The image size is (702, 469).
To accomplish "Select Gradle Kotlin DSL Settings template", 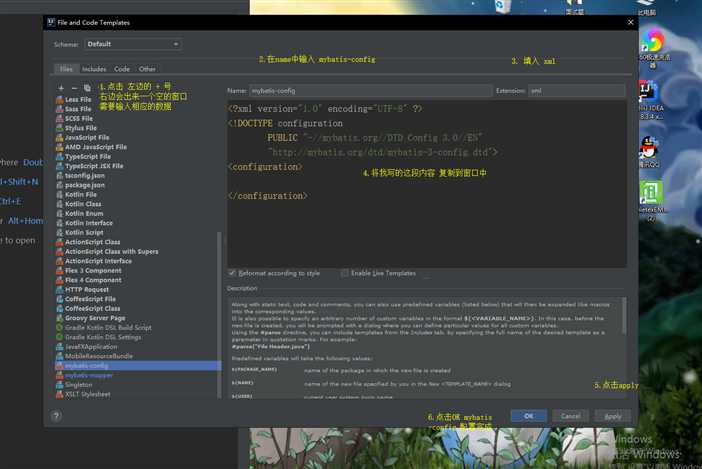I will (98, 337).
